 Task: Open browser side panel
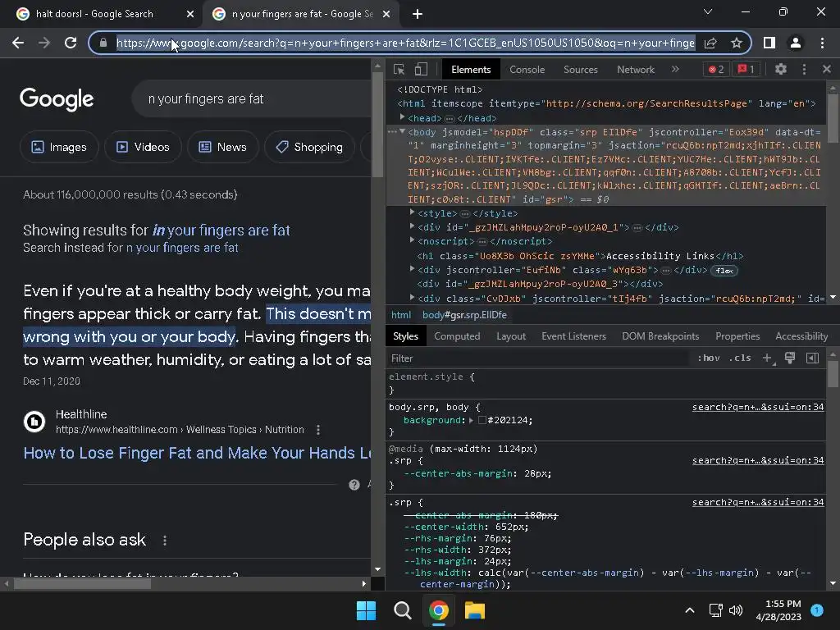[x=769, y=43]
